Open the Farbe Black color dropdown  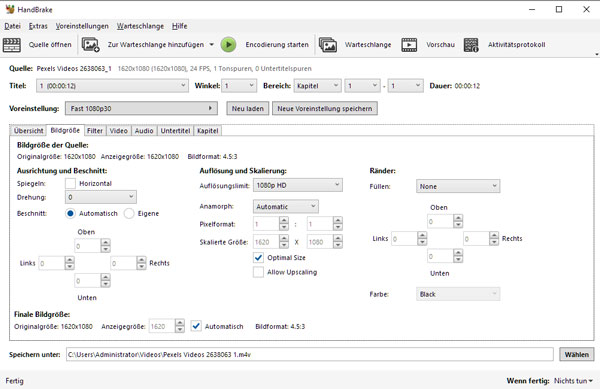pyautogui.click(x=458, y=294)
